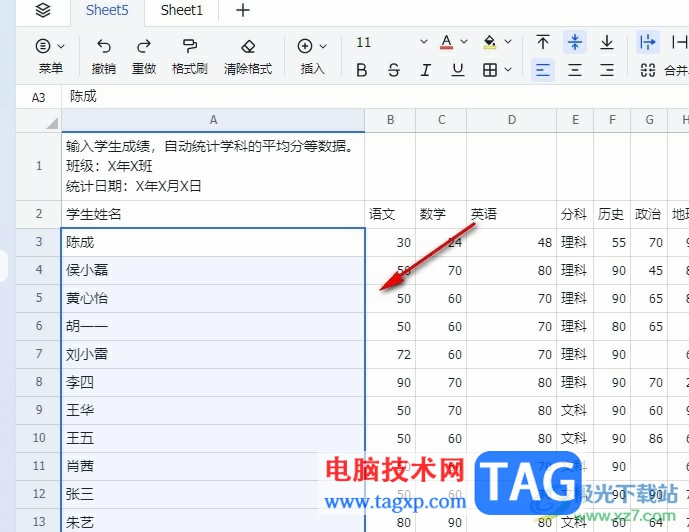Expand the 插入 dropdown arrow
The width and height of the screenshot is (689, 532).
point(323,46)
